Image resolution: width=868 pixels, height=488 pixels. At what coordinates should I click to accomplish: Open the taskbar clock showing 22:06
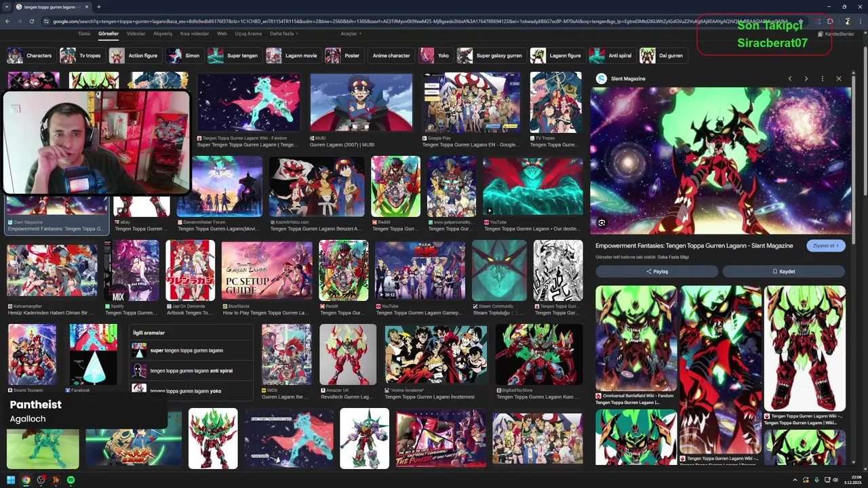[852, 480]
